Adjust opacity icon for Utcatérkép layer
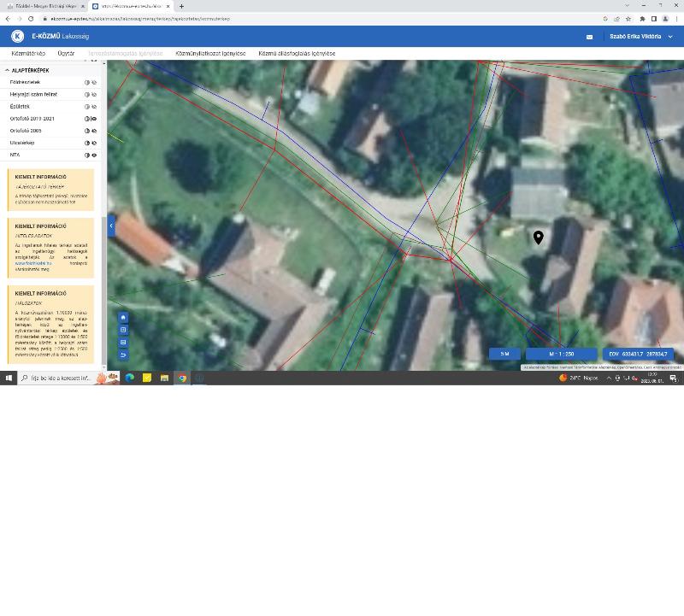The height and width of the screenshot is (616, 684). coord(87,143)
